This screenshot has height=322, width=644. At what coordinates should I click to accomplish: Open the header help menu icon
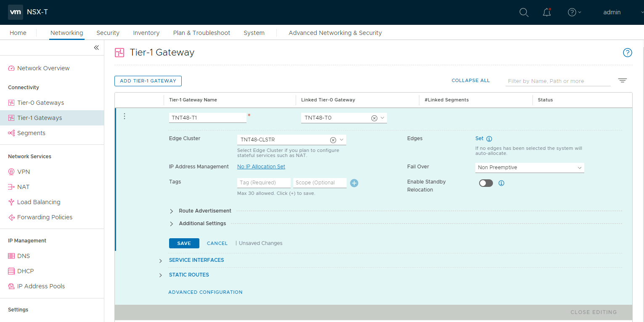(x=572, y=12)
